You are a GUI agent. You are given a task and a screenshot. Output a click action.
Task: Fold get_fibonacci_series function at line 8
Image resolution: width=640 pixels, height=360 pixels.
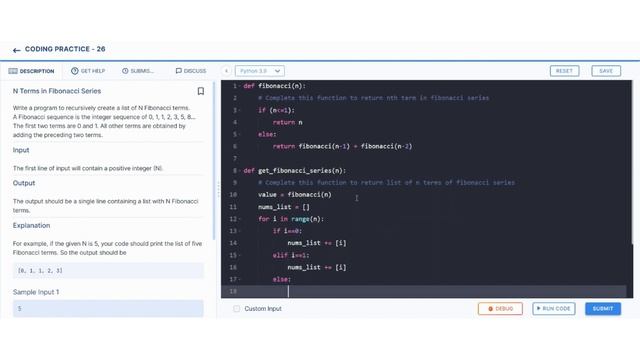tap(240, 171)
